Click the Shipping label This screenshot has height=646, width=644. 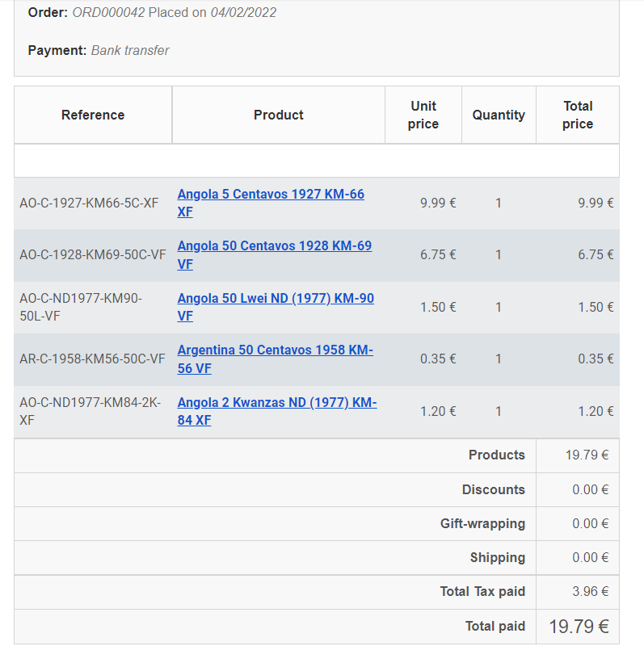pos(498,557)
